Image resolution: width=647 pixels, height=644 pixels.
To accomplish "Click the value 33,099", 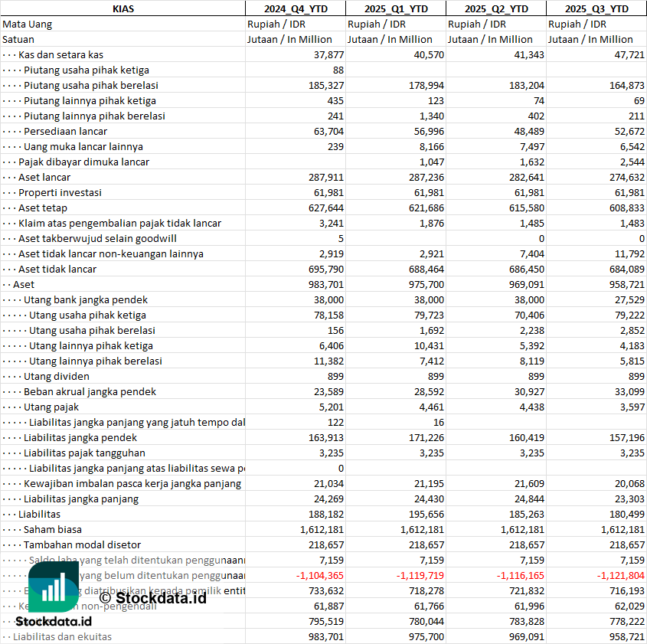I will coord(629,391).
